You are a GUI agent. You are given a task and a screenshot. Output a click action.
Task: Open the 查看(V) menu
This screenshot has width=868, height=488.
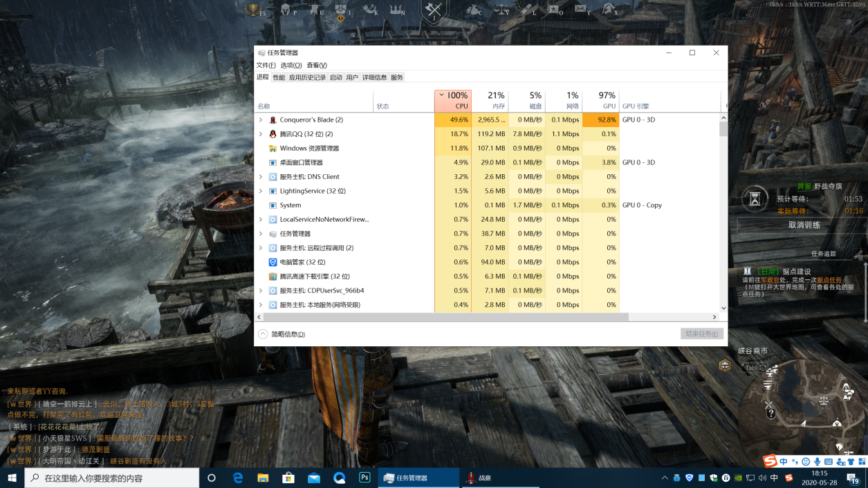pyautogui.click(x=317, y=65)
